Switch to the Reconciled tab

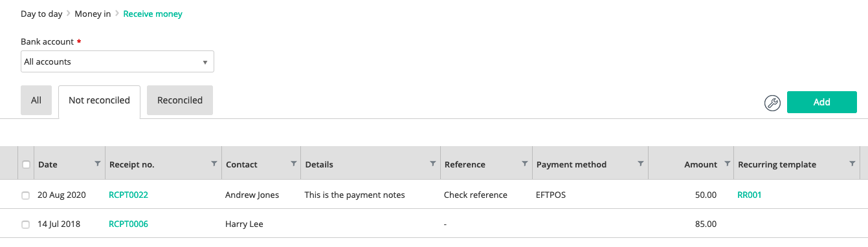click(x=180, y=100)
